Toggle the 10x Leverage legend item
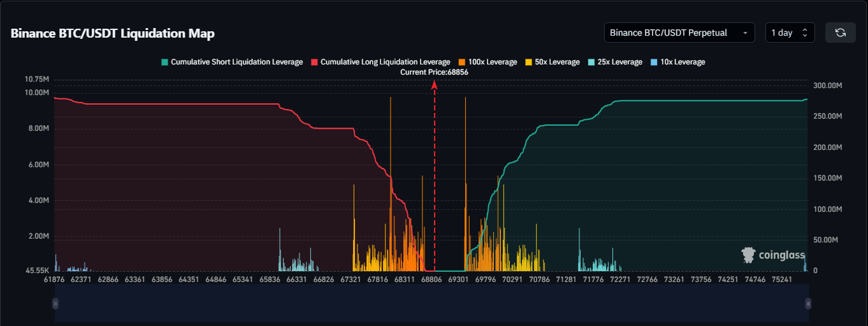 (677, 62)
